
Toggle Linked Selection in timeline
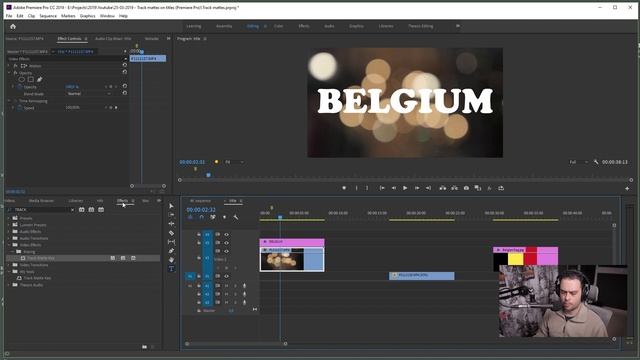pyautogui.click(x=213, y=217)
